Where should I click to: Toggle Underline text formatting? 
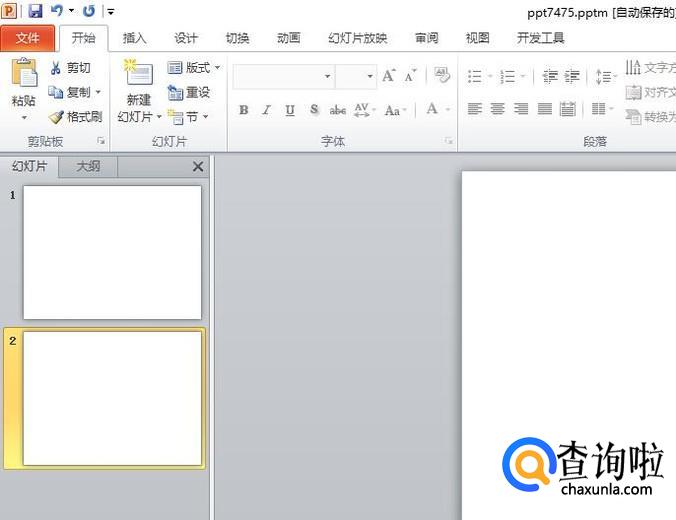click(x=290, y=110)
